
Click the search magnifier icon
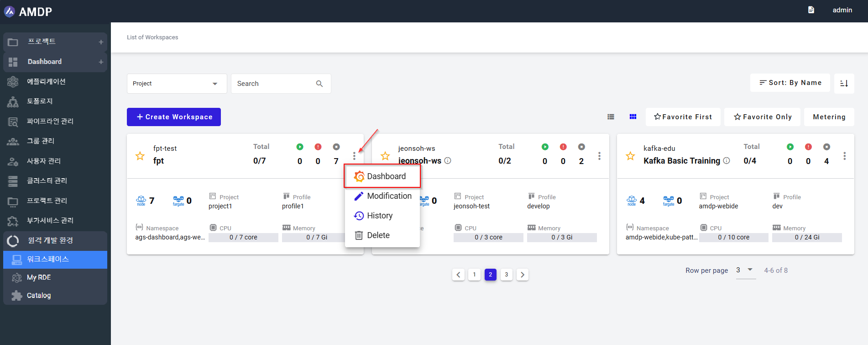pos(319,84)
